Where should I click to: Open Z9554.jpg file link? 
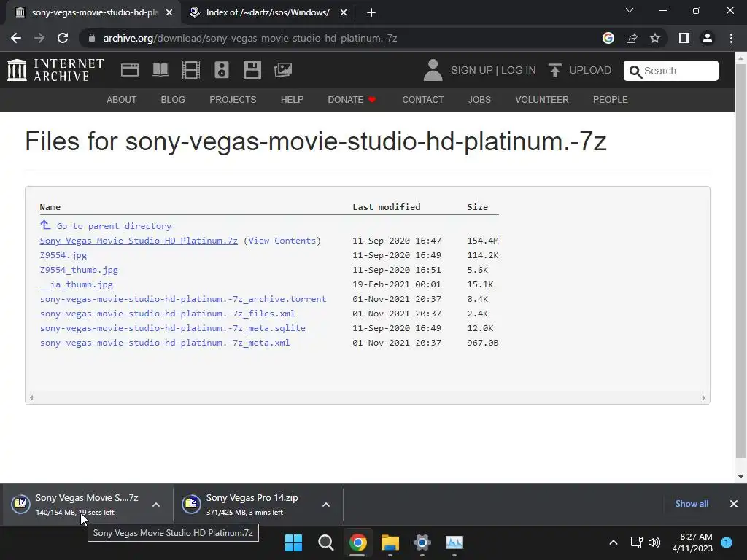tap(63, 255)
